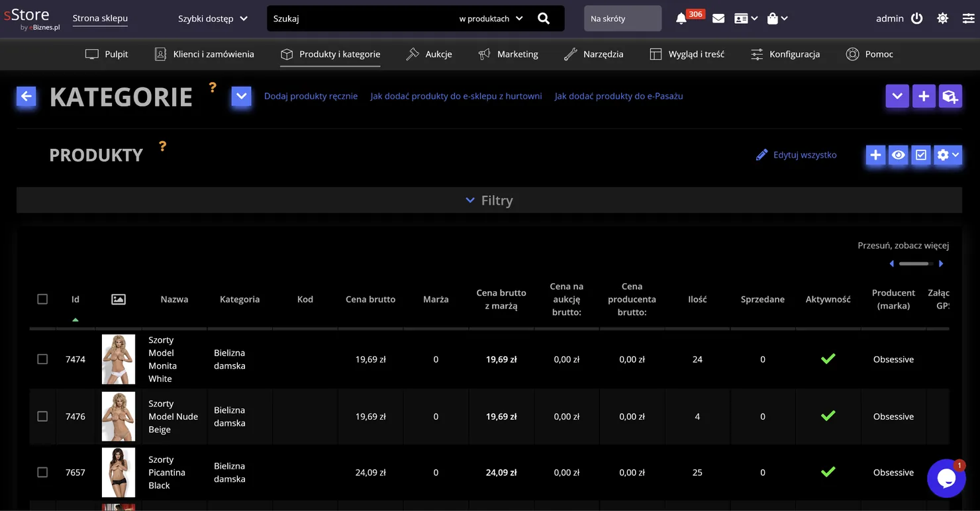Image resolution: width=980 pixels, height=511 pixels.
Task: Open the mail envelope icon
Action: tap(718, 19)
